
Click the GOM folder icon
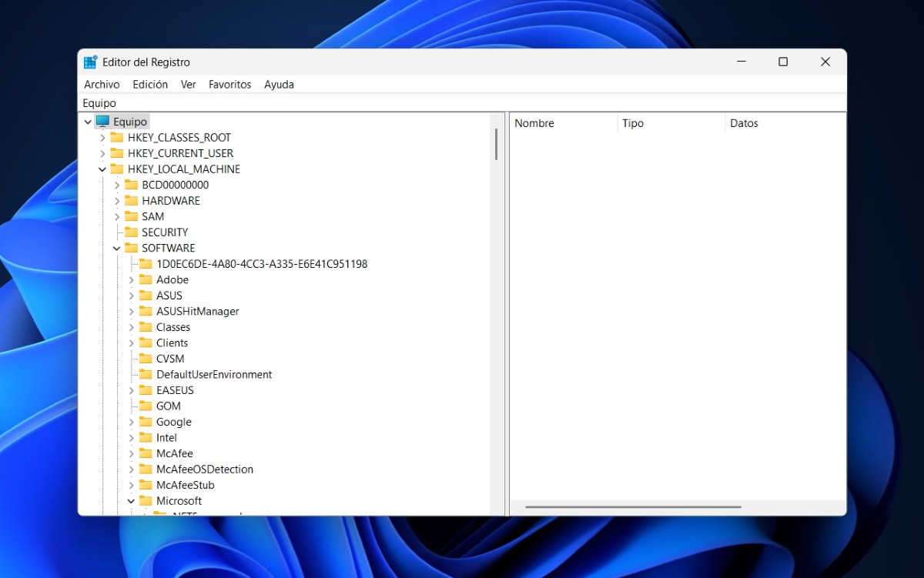(146, 406)
